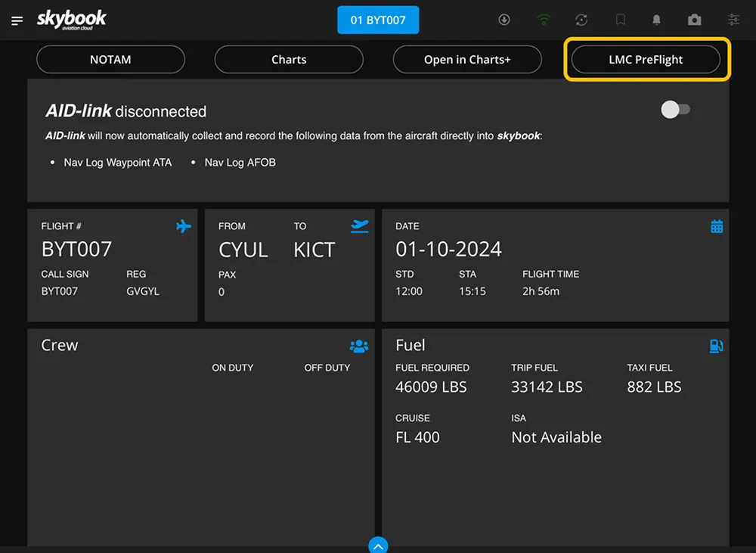Click the skybook aviation cloud logo
Image resolution: width=756 pixels, height=553 pixels.
point(71,20)
